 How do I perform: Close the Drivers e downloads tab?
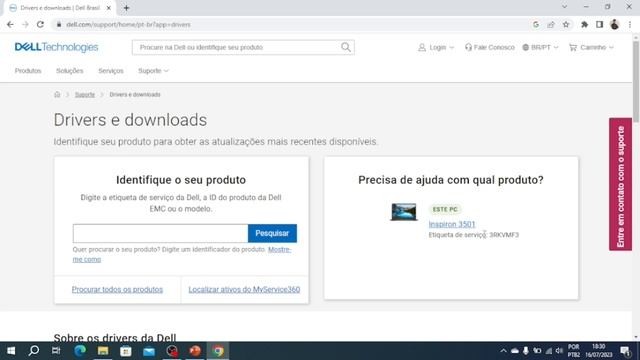click(x=109, y=8)
